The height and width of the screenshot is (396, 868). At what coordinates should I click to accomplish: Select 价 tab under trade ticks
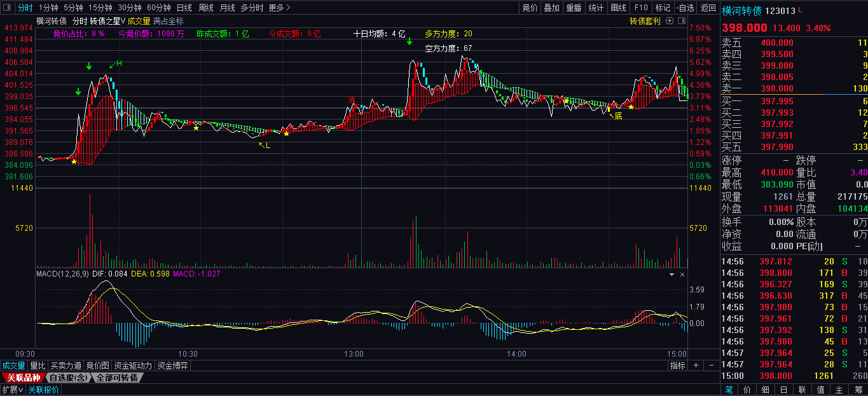(747, 390)
